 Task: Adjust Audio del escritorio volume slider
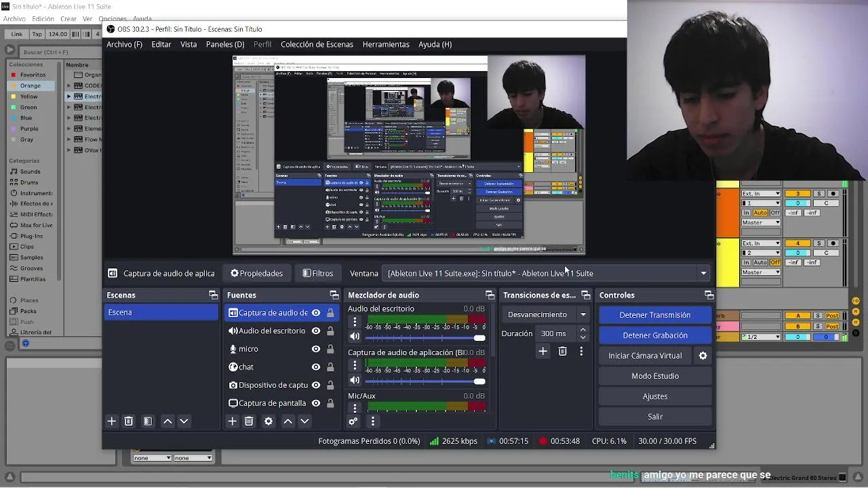point(425,337)
